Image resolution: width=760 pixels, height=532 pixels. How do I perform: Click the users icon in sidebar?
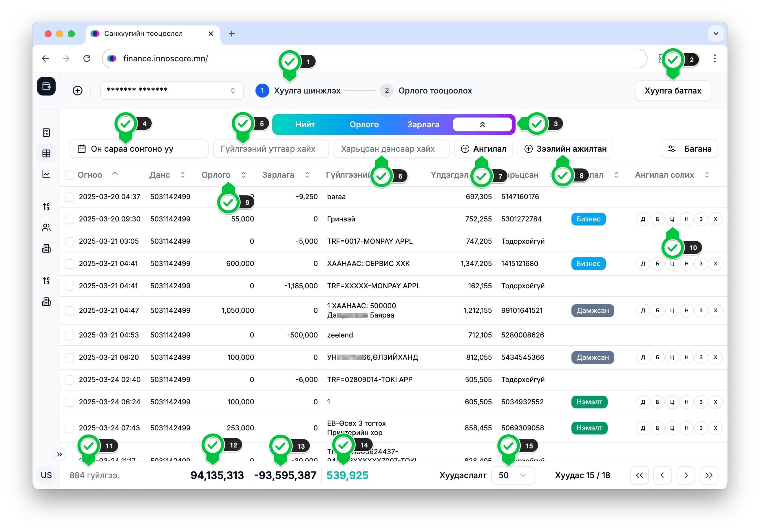[x=46, y=228]
